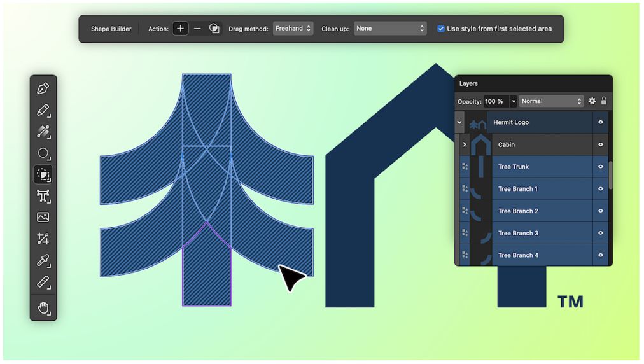Select the Place Image tool
Viewport: 644px width, 364px height.
coord(43,217)
